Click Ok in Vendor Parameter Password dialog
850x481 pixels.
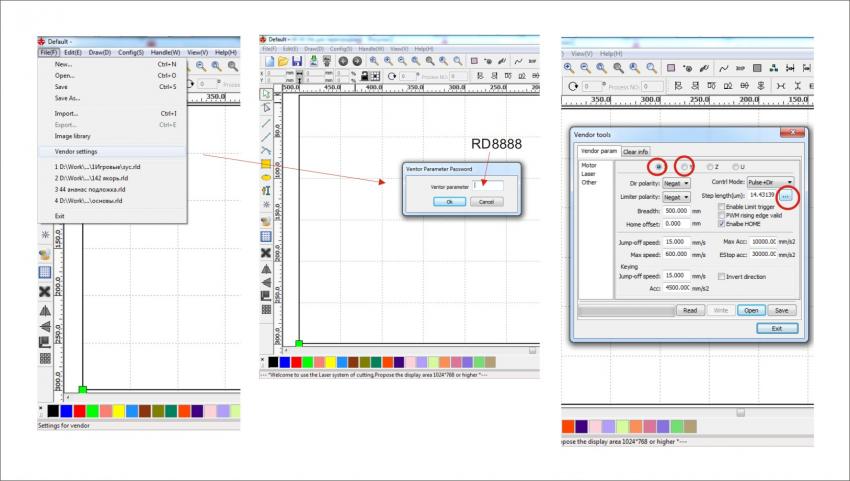coord(449,202)
